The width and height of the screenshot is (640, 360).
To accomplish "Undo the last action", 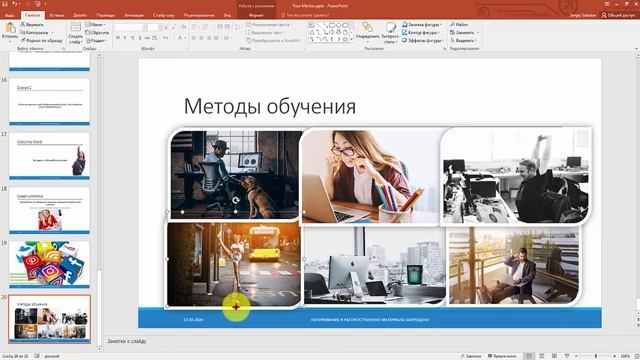I will click(x=15, y=4).
